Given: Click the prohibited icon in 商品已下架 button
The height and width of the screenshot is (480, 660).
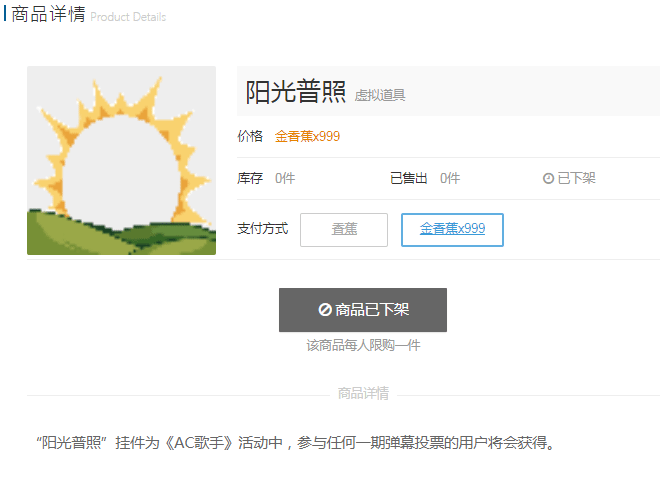Looking at the screenshot, I should [x=325, y=310].
